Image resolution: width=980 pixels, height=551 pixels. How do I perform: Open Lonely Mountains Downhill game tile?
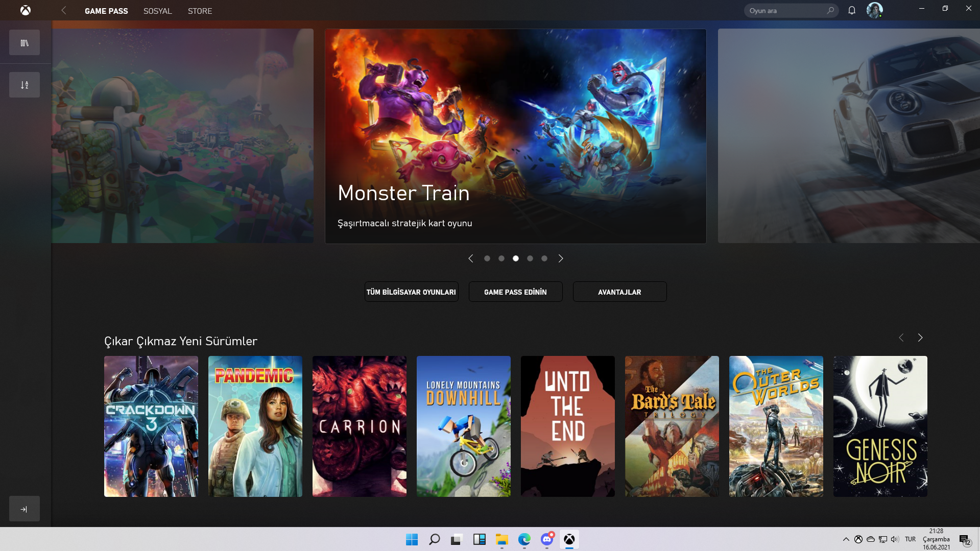(x=464, y=426)
